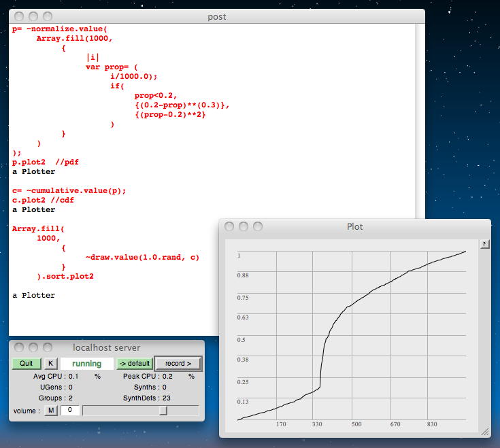Close the Plot window
Screen dimensions: 500x448
pyautogui.click(x=230, y=226)
